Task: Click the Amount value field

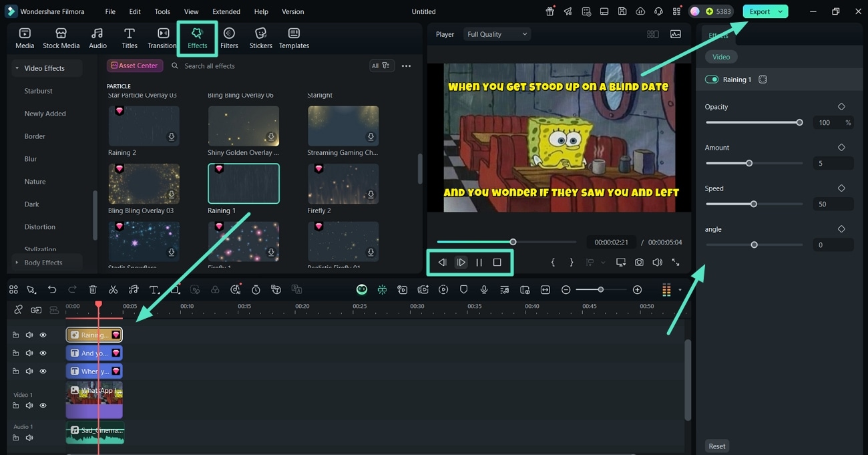Action: tap(833, 163)
